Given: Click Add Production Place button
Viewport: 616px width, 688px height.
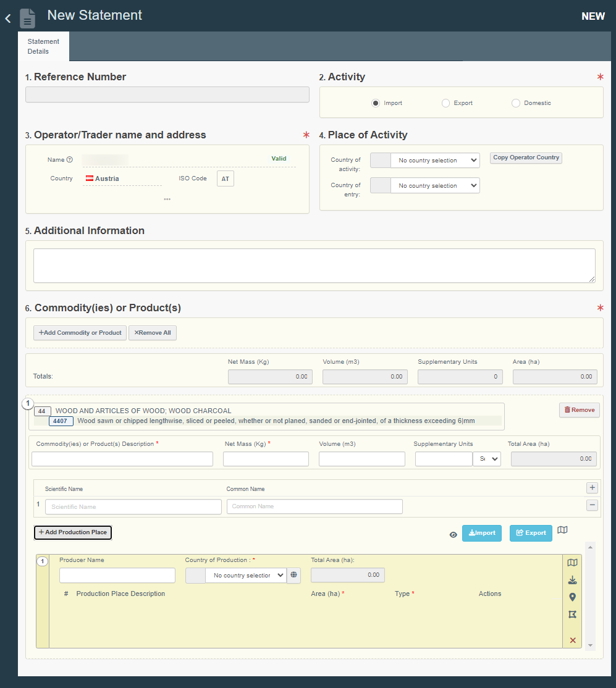Looking at the screenshot, I should (x=73, y=532).
